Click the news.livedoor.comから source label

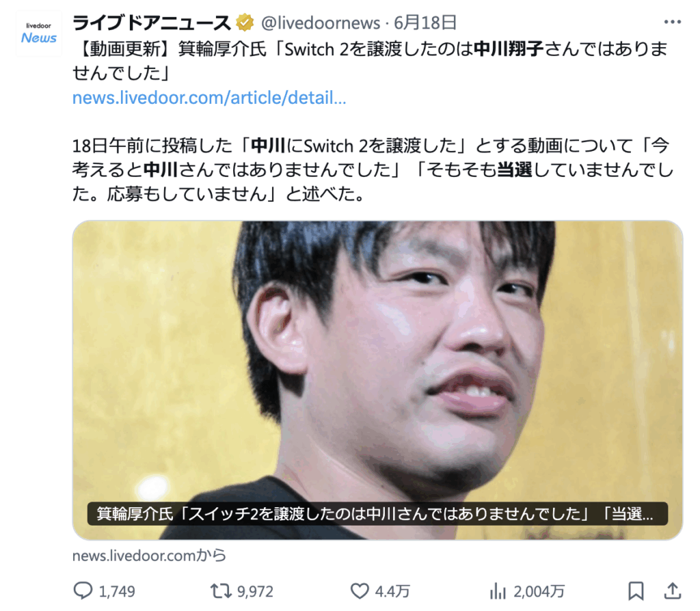(149, 556)
